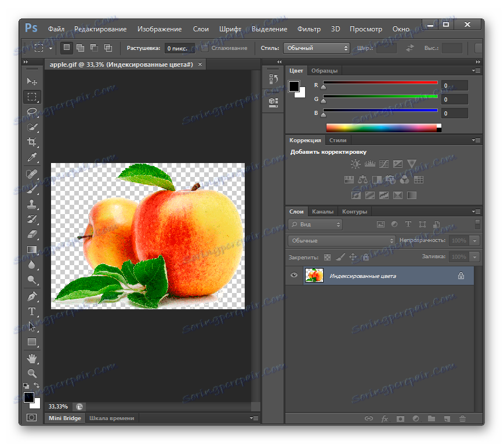
Task: Select the Zoom tool in toolbar
Action: click(x=32, y=373)
